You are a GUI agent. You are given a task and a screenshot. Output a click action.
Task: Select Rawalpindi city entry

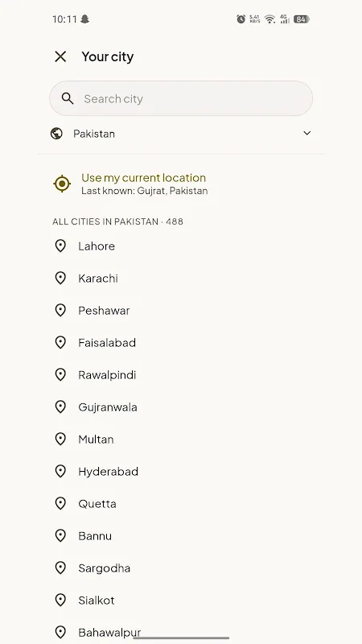click(181, 375)
